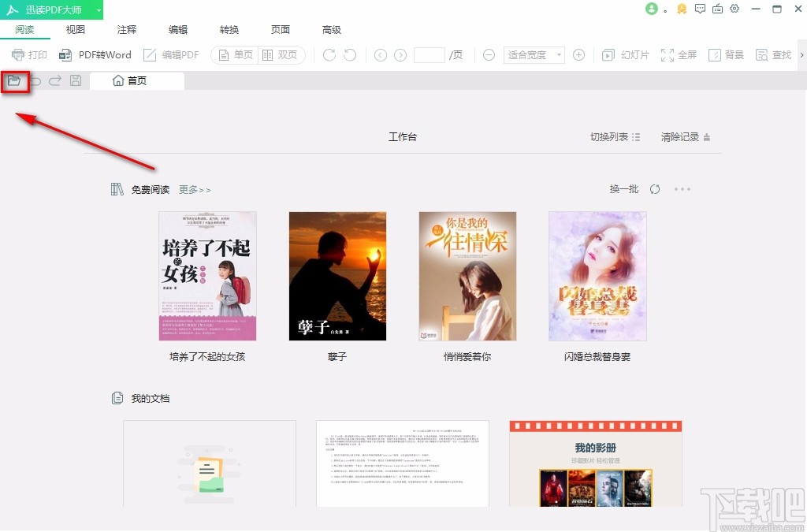The image size is (807, 532).
Task: Click 更多>> to see more free books
Action: click(195, 189)
